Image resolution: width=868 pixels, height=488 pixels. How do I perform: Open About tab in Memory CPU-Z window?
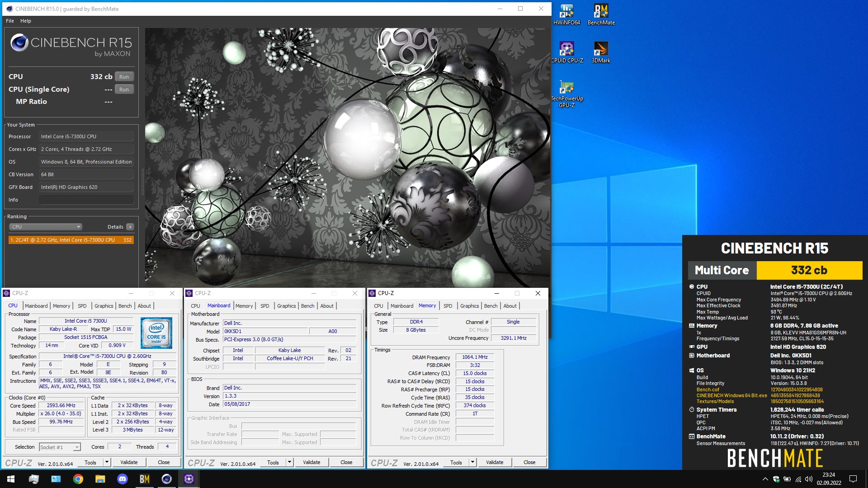pos(510,306)
